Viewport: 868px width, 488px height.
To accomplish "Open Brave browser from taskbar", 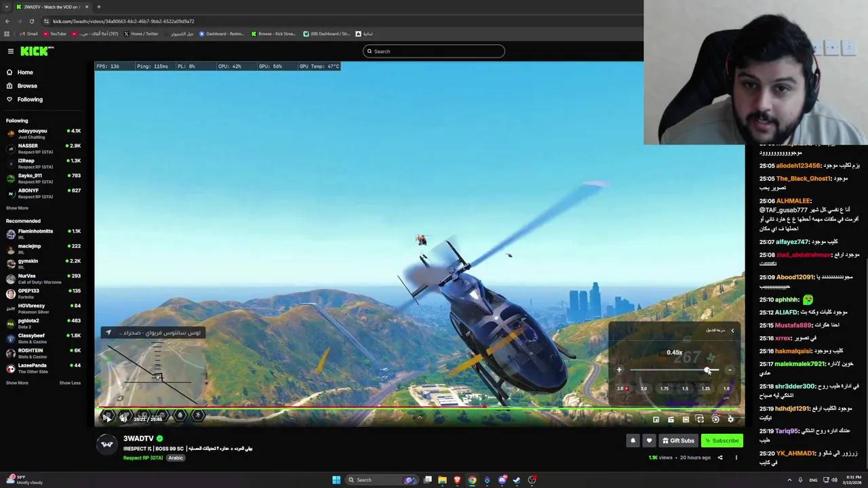I will click(457, 480).
